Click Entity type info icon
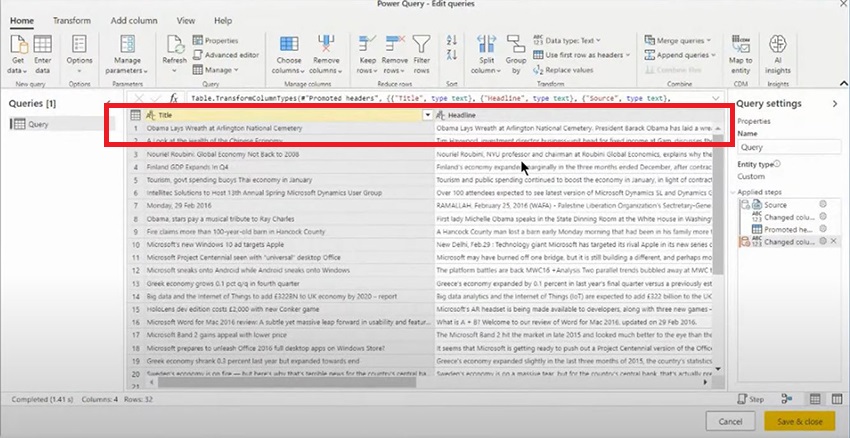This screenshot has height=438, width=850. [778, 164]
